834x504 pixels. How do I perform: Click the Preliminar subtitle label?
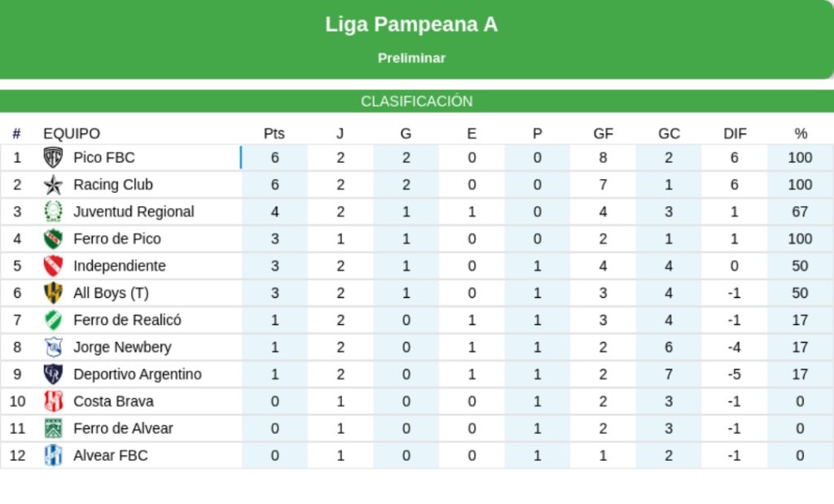411,59
